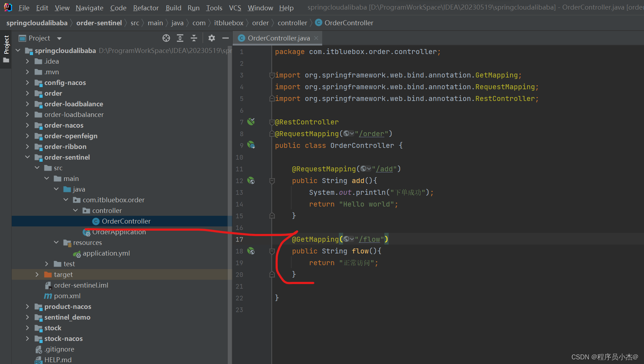
Task: Expand the stock-nacos module
Action: pyautogui.click(x=27, y=338)
